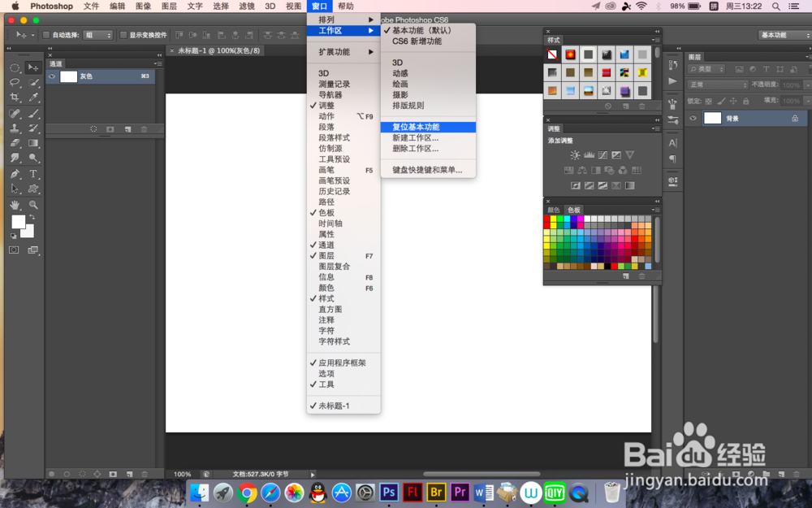Image resolution: width=812 pixels, height=508 pixels.
Task: Select the Gradient tool
Action: [x=33, y=142]
